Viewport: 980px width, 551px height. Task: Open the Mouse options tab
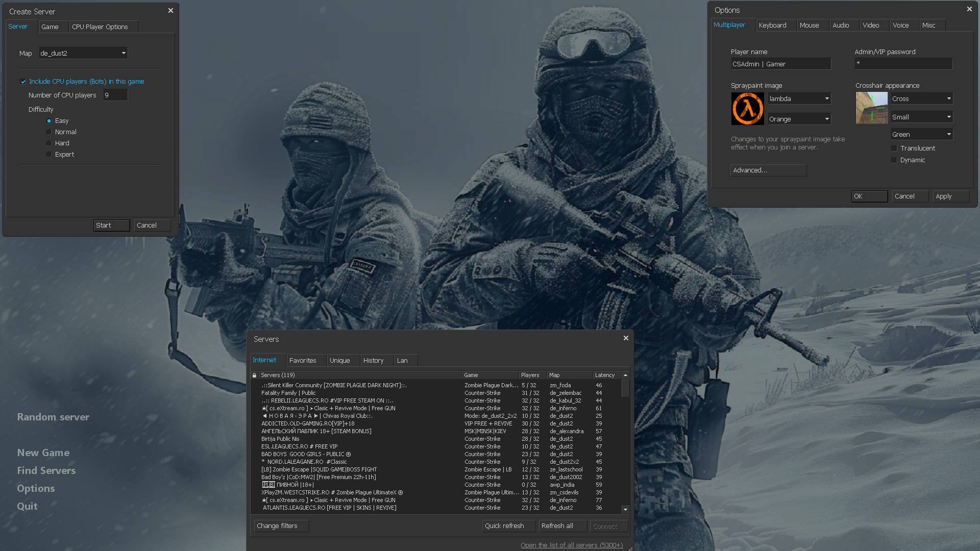pos(813,26)
